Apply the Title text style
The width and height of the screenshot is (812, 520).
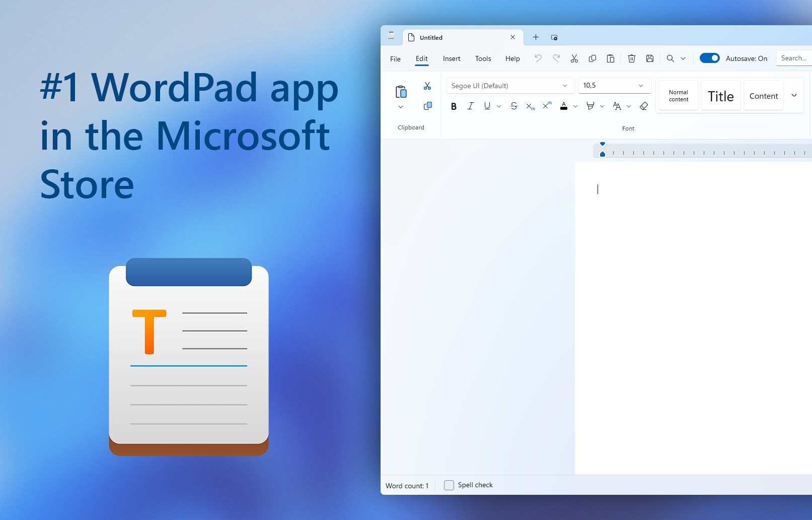720,96
